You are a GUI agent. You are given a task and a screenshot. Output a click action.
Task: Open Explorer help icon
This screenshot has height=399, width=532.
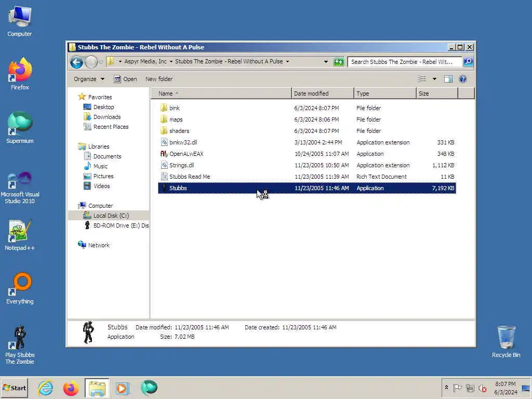[x=463, y=79]
